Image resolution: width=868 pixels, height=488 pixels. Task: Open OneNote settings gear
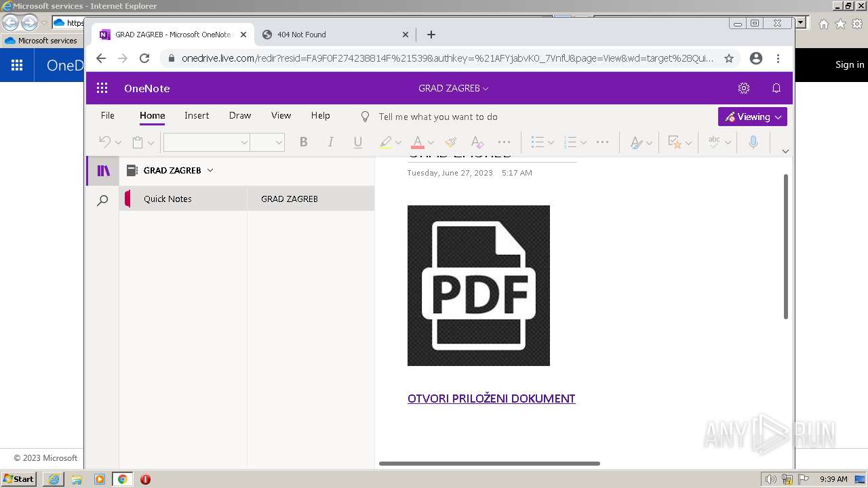click(x=744, y=88)
